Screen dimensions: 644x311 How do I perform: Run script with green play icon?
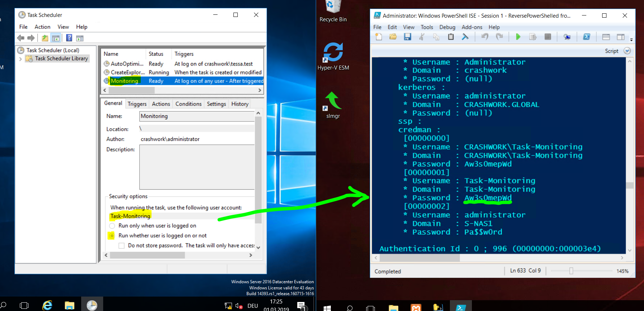pyautogui.click(x=518, y=37)
